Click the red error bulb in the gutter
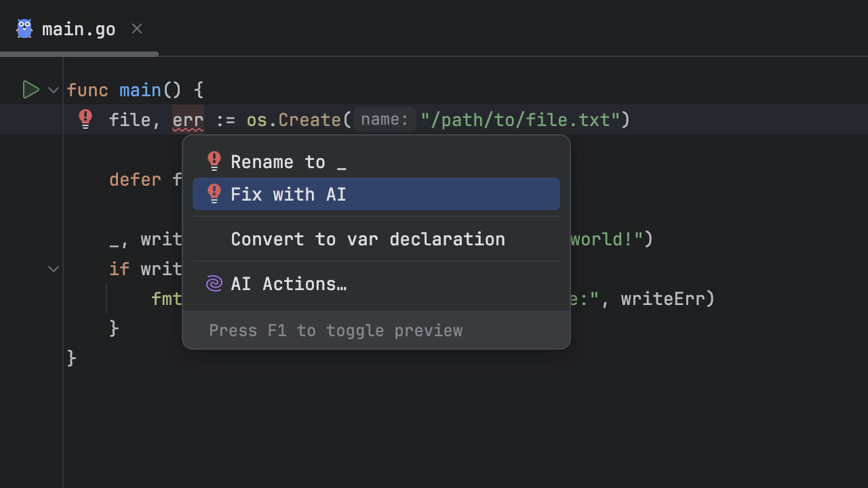 [x=85, y=119]
